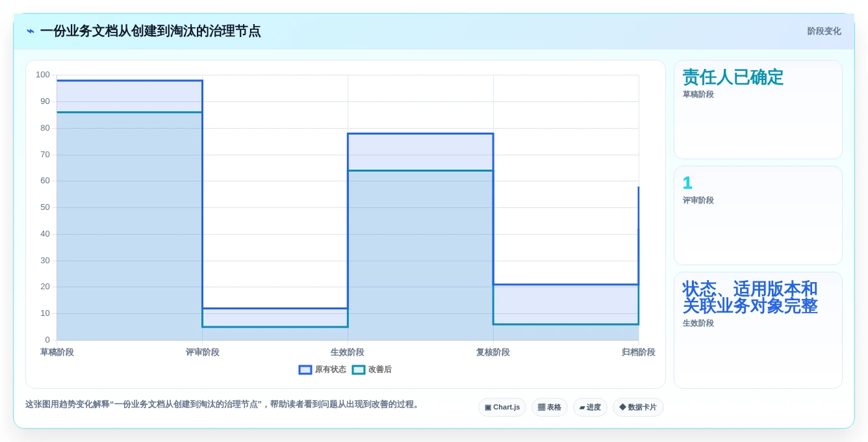Toggle the 原有状态 legend entry
868x442 pixels.
pos(322,369)
